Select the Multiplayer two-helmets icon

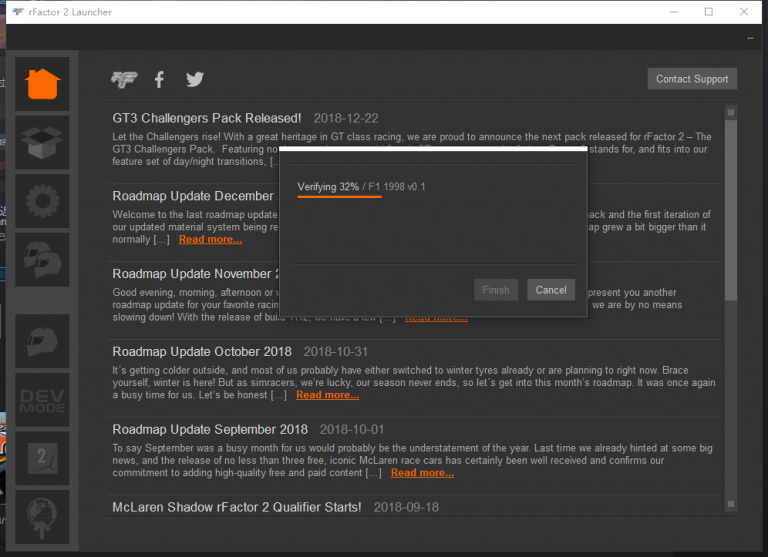42,260
